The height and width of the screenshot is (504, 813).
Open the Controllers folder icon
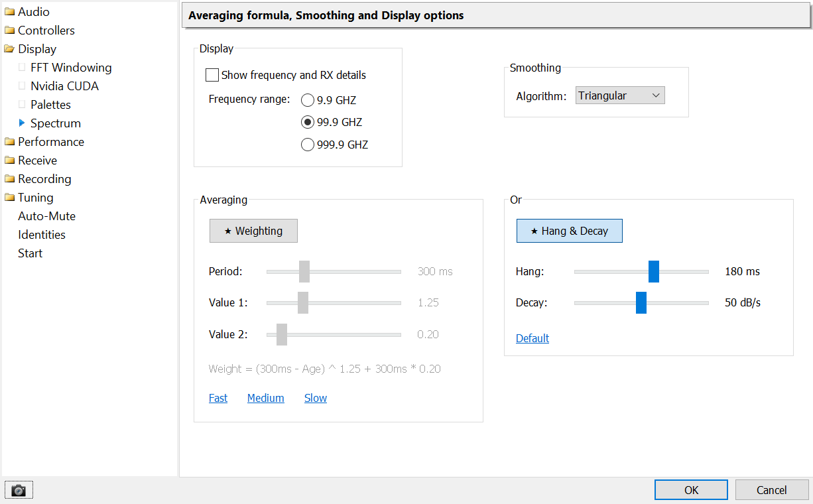click(9, 31)
